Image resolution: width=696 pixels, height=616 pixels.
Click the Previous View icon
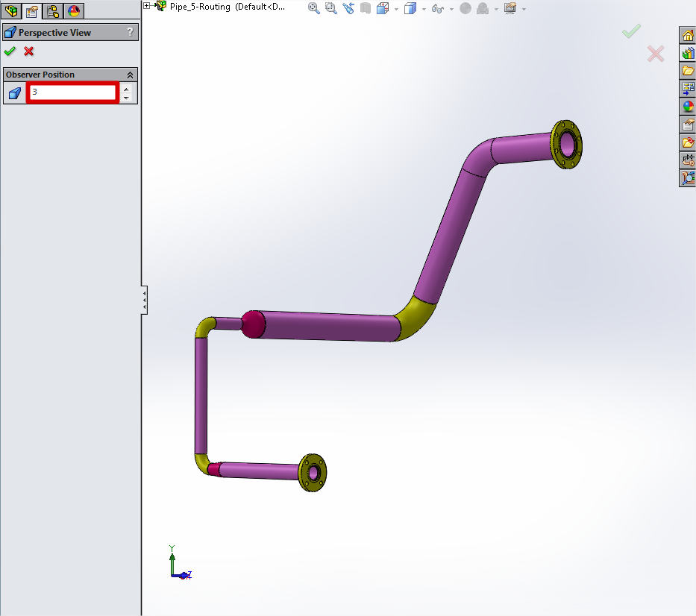coord(348,8)
